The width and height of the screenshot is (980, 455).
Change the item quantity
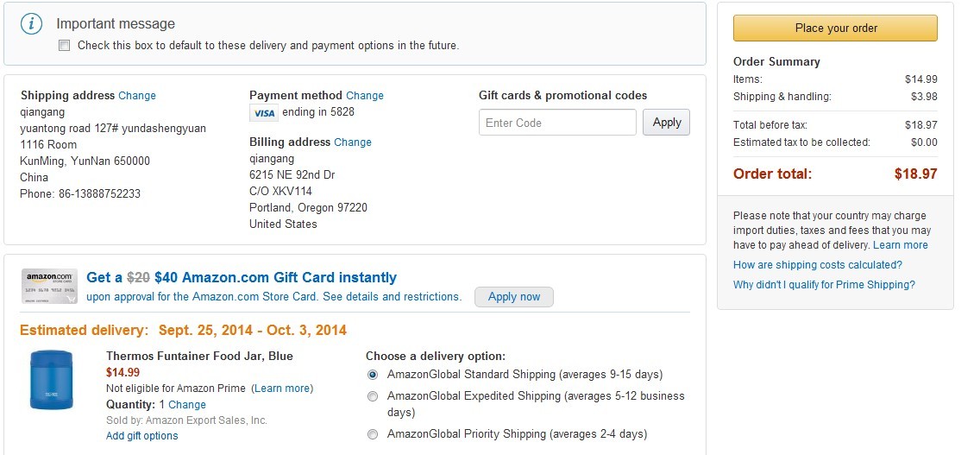187,405
